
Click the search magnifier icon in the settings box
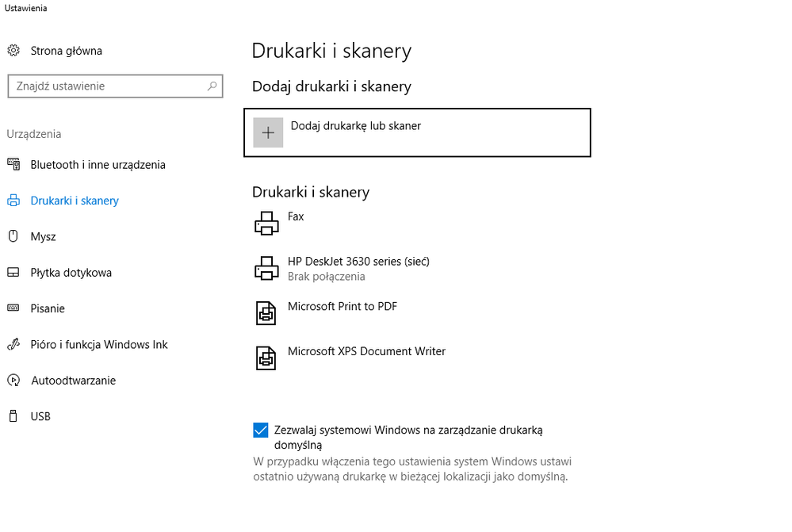point(212,86)
